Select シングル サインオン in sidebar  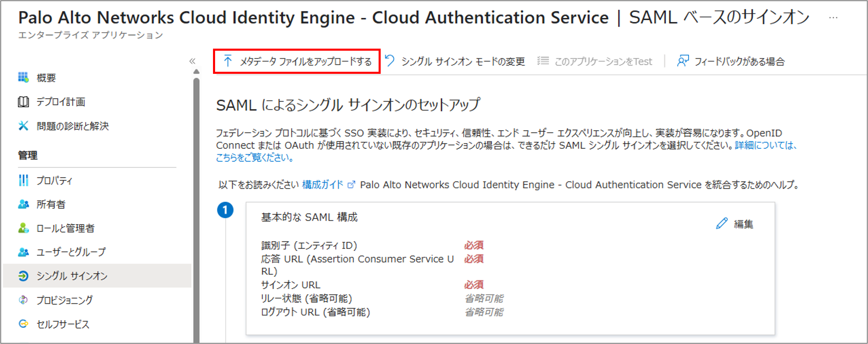[72, 276]
